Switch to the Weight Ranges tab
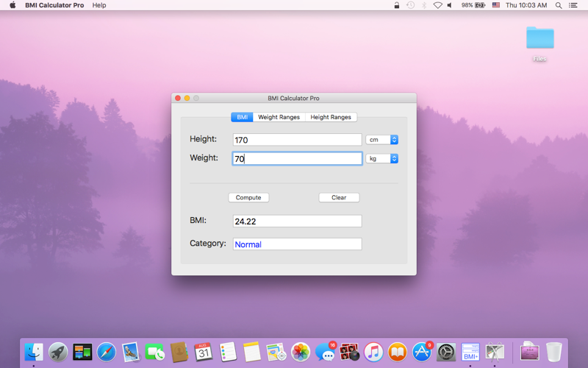 279,117
